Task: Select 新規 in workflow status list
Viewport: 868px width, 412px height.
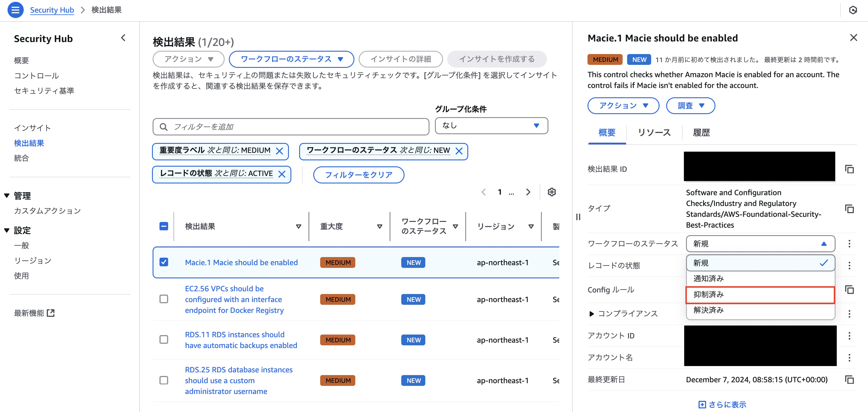Action: pyautogui.click(x=760, y=263)
